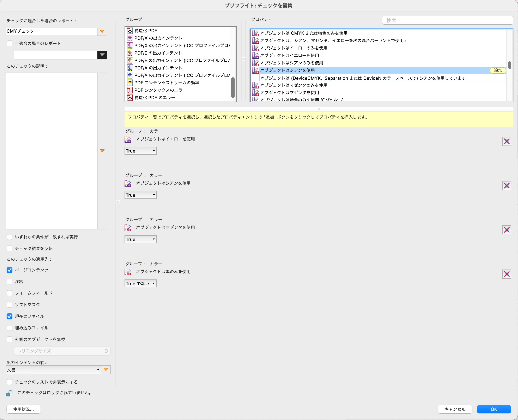Open True dropdown under イエローを使用
The height and width of the screenshot is (420, 518).
140,151
